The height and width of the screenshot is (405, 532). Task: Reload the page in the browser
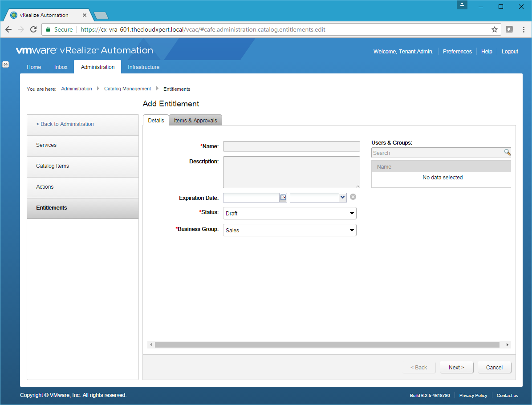point(33,29)
